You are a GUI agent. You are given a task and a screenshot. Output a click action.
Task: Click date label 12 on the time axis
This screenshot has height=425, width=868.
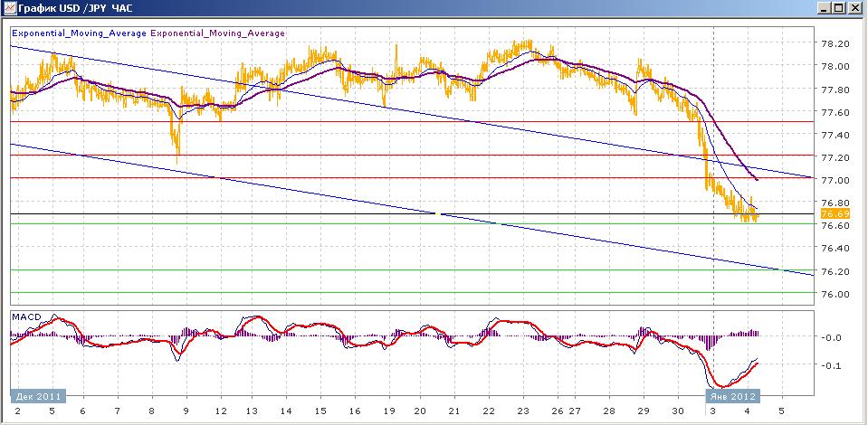[x=221, y=411]
